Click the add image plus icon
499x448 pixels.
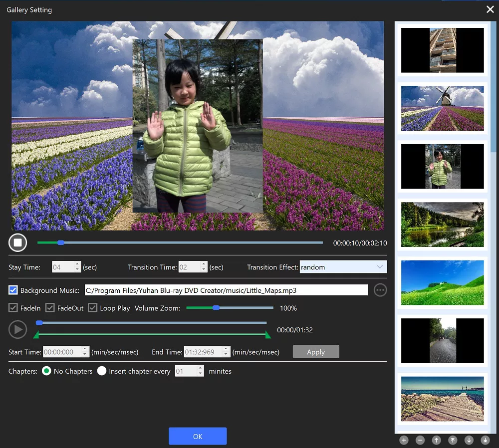[x=404, y=440]
